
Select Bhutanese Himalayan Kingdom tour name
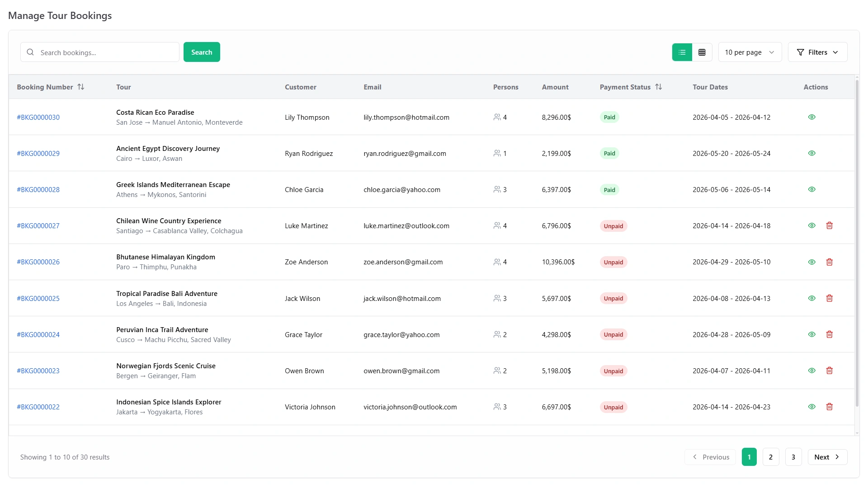click(165, 257)
